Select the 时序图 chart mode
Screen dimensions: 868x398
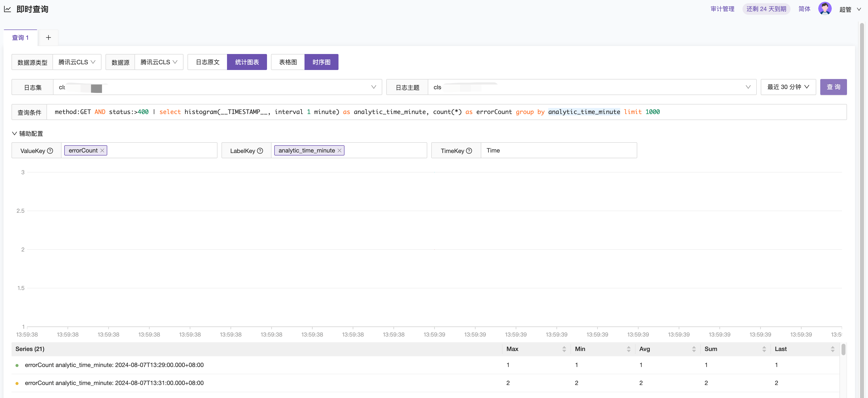click(321, 62)
